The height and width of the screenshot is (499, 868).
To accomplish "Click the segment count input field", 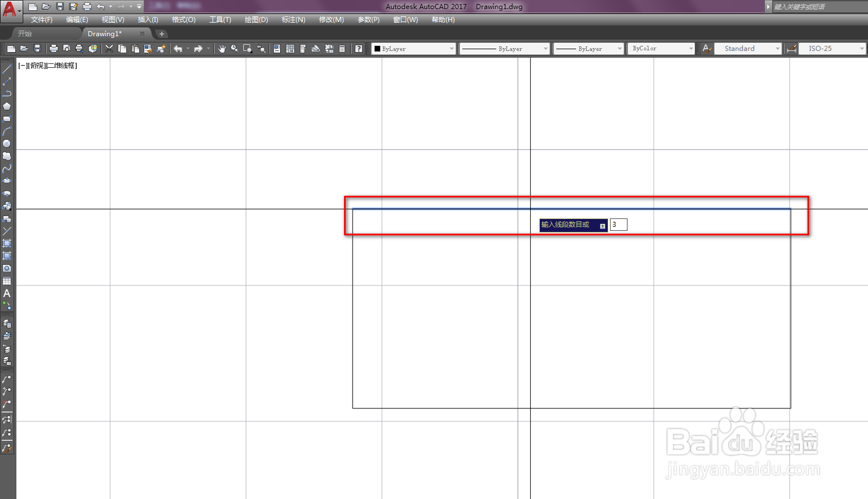I will pyautogui.click(x=618, y=225).
